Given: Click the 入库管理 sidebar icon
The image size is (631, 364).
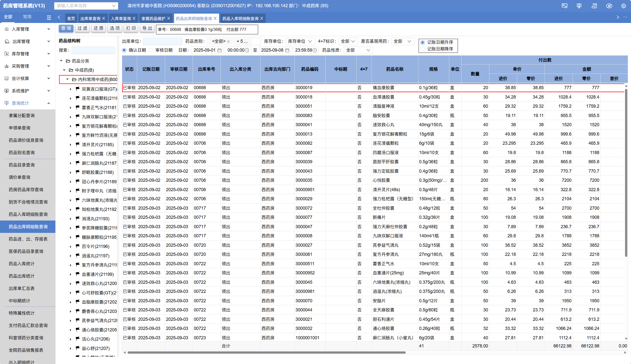Looking at the screenshot, I should (7, 29).
